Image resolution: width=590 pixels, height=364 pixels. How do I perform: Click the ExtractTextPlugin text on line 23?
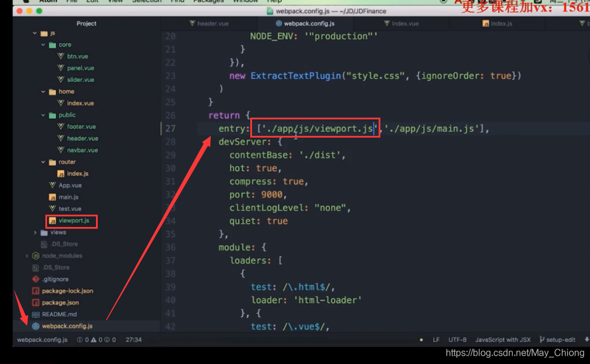[x=296, y=76]
